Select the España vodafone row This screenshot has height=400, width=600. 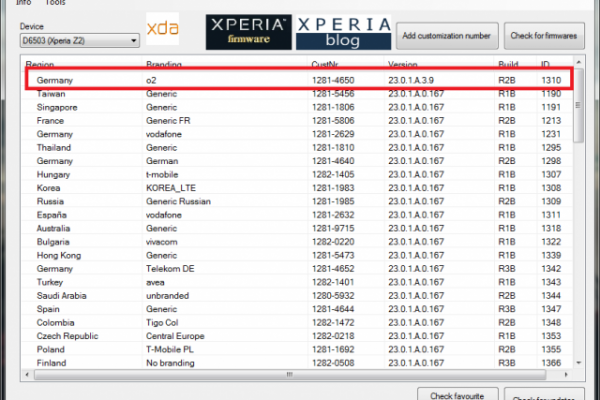(x=298, y=215)
